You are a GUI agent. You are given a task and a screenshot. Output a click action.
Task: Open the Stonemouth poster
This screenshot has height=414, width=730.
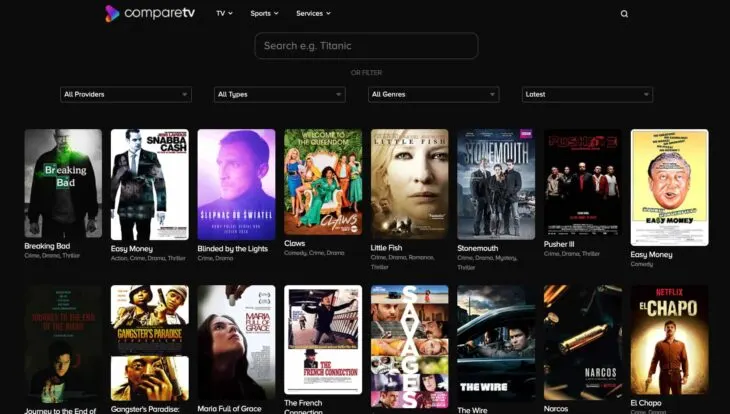coord(496,184)
